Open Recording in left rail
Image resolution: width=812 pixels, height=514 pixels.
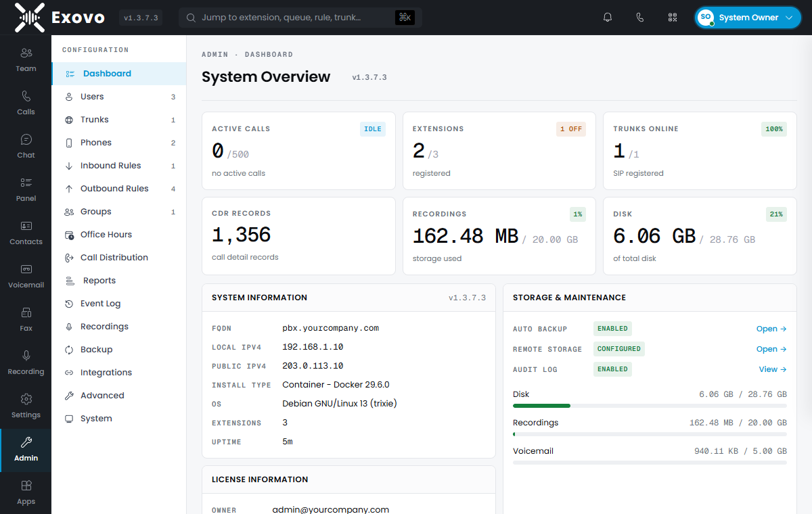(26, 363)
